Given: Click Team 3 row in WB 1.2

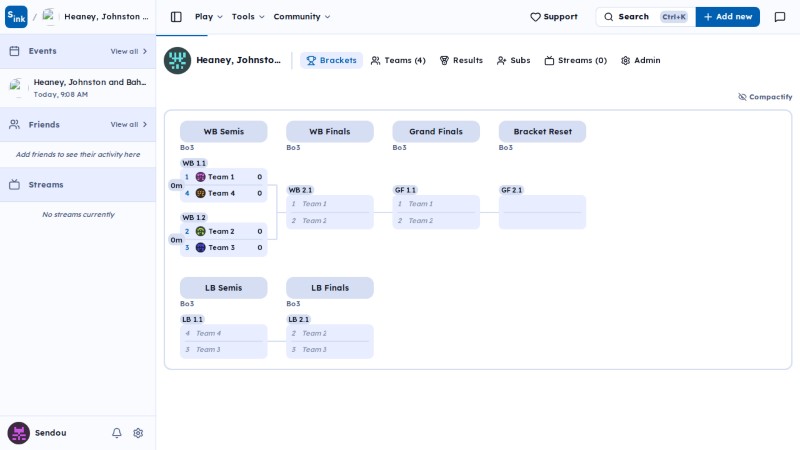Looking at the screenshot, I should click(223, 247).
